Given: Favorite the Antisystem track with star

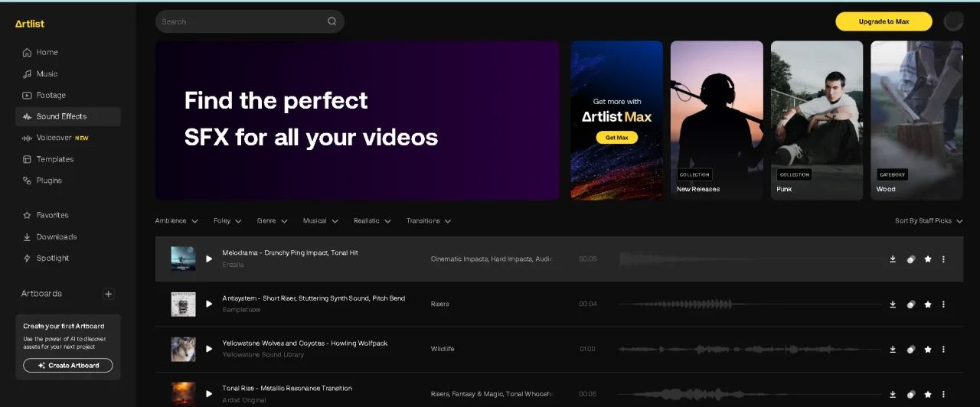Looking at the screenshot, I should (x=928, y=304).
